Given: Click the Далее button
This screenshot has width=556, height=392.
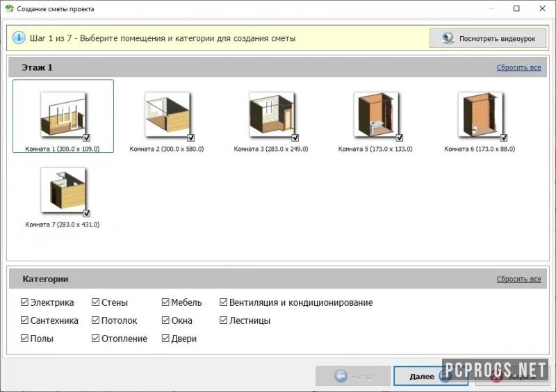Looking at the screenshot, I should (x=430, y=376).
